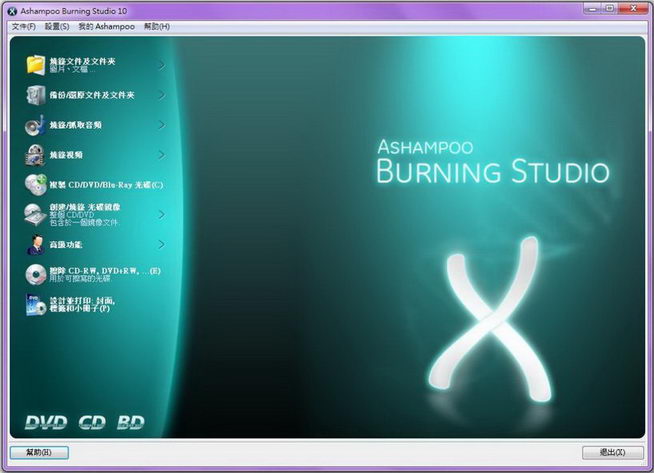Open the 我的 Ashampoo menu
Viewport: 654px width, 473px height.
pos(105,26)
